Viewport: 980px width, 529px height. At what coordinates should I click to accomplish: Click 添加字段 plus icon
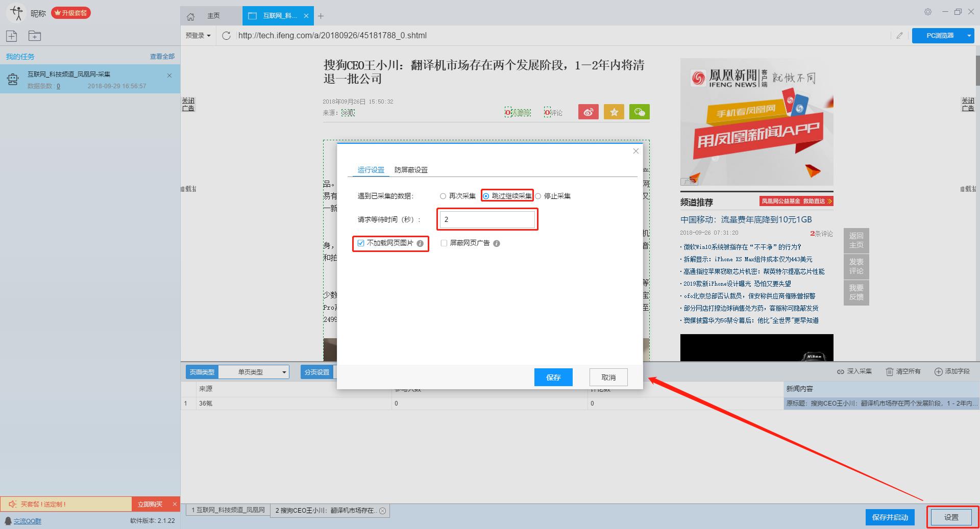pos(938,371)
